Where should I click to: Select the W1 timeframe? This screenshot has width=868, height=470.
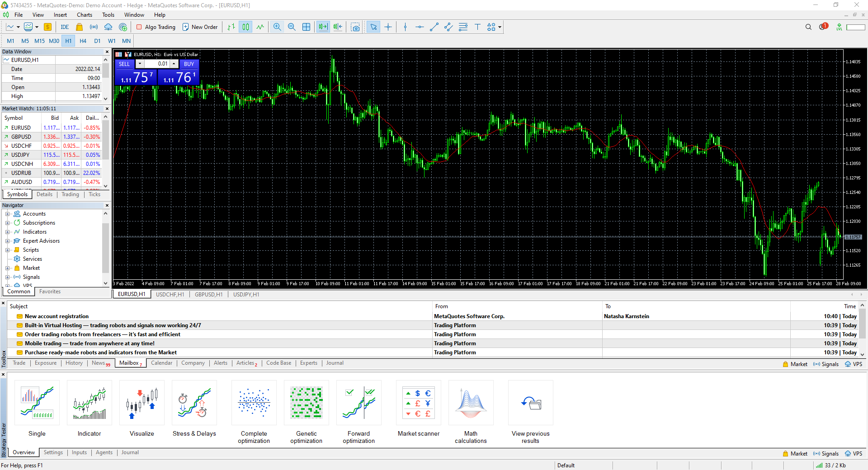click(x=112, y=41)
